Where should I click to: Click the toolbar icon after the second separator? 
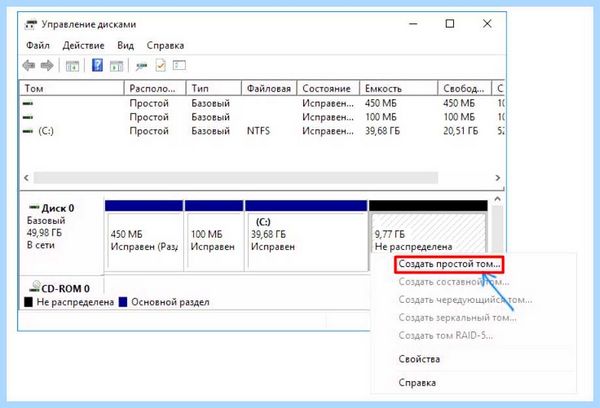pyautogui.click(x=141, y=67)
